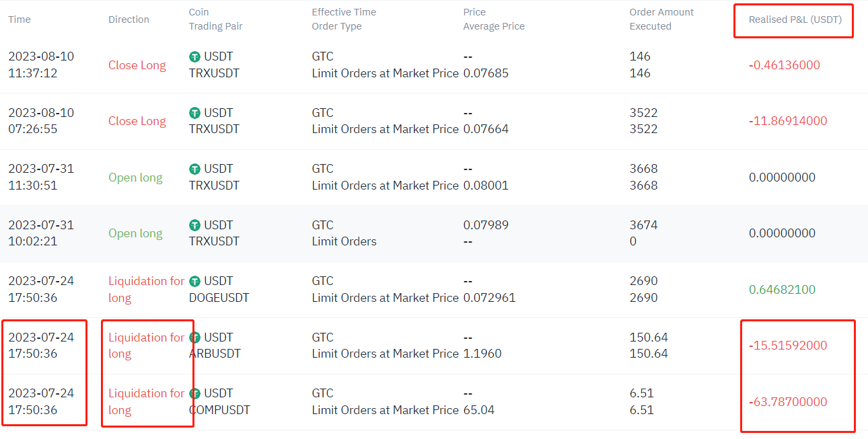This screenshot has height=439, width=868.
Task: Click USDT coin icon in the 10:02:21 row
Action: pyautogui.click(x=195, y=225)
